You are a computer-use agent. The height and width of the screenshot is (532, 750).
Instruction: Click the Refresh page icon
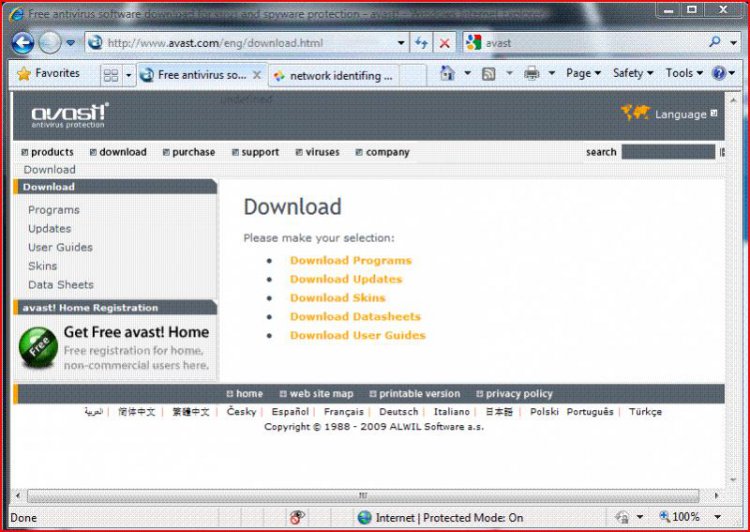(421, 43)
